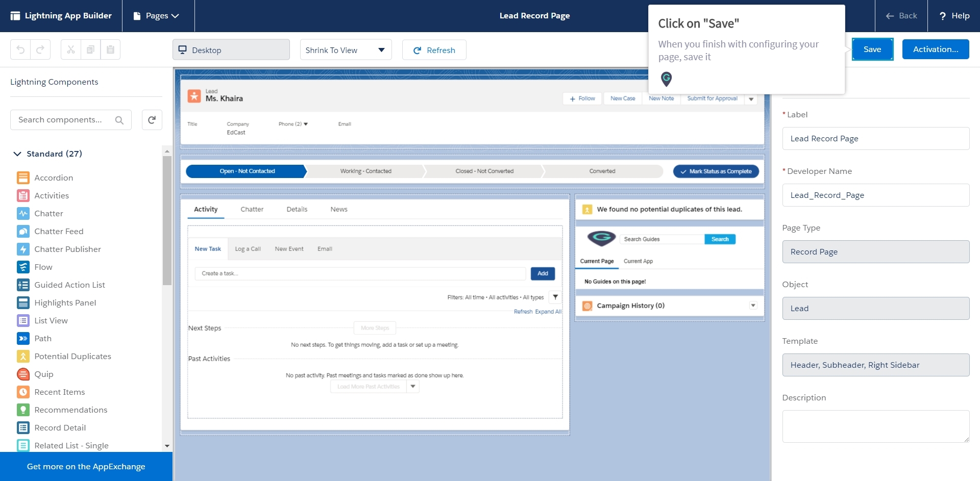Collapse the Standard (27) section
Image resolution: width=980 pixels, height=481 pixels.
click(x=17, y=154)
